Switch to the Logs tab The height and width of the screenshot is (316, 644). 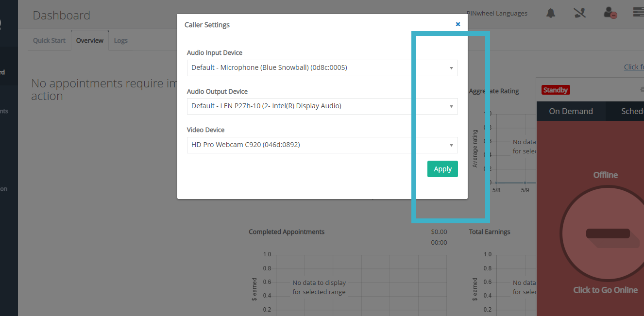(x=120, y=41)
